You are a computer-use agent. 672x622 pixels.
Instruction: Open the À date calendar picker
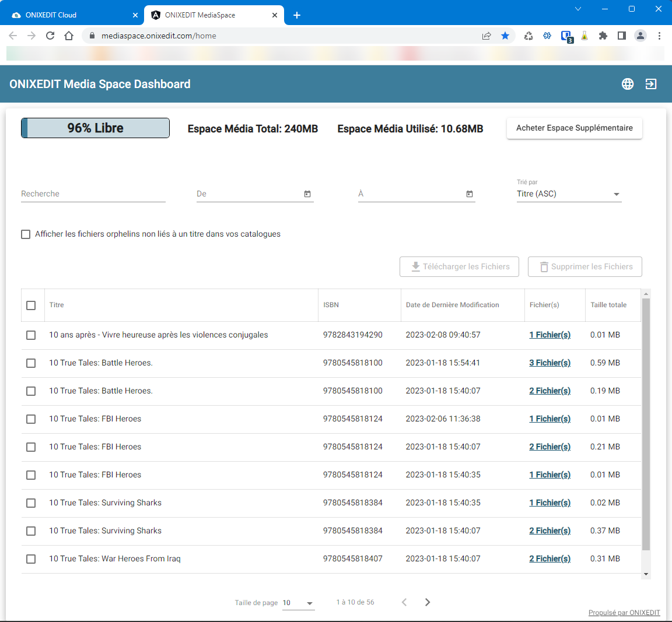(x=469, y=194)
